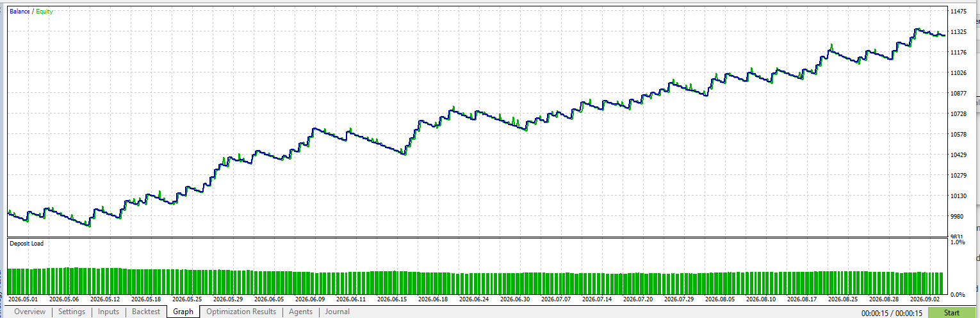Click the 9980 axis value
Viewport: 980px width, 318px height.
pos(957,216)
